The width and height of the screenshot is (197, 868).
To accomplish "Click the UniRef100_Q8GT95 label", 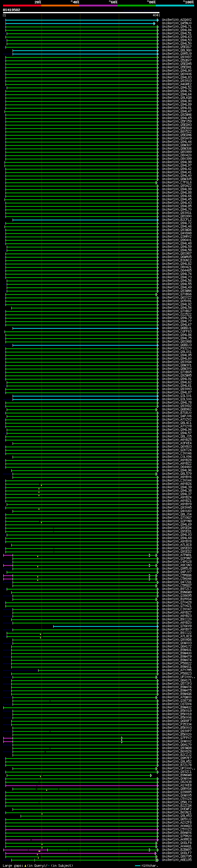I will [x=177, y=857].
